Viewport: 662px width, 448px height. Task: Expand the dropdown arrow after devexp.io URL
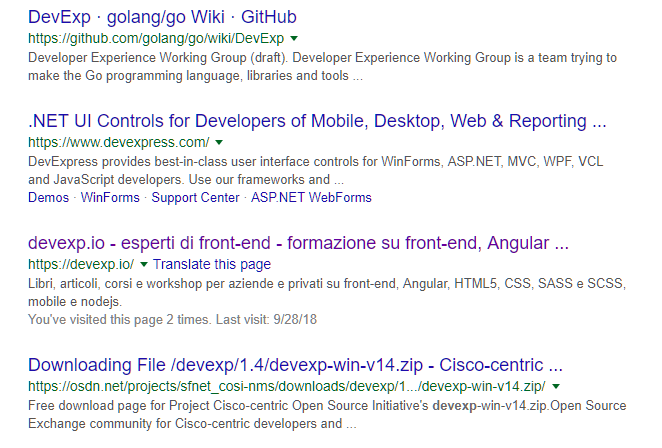click(x=144, y=265)
